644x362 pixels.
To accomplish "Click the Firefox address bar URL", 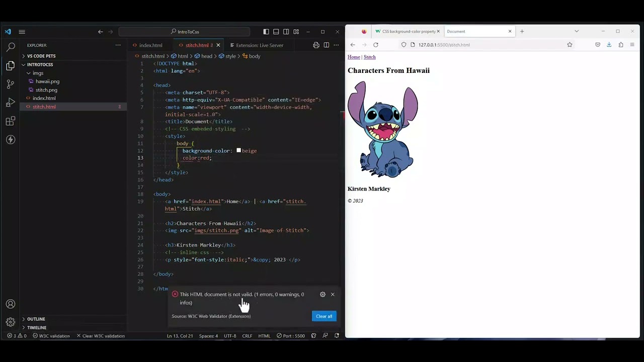I will pyautogui.click(x=444, y=45).
